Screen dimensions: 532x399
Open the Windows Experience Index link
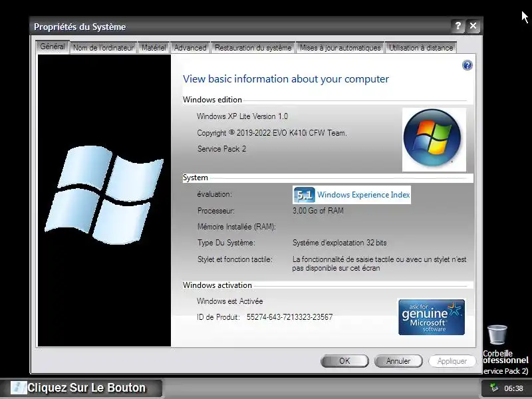click(x=363, y=195)
